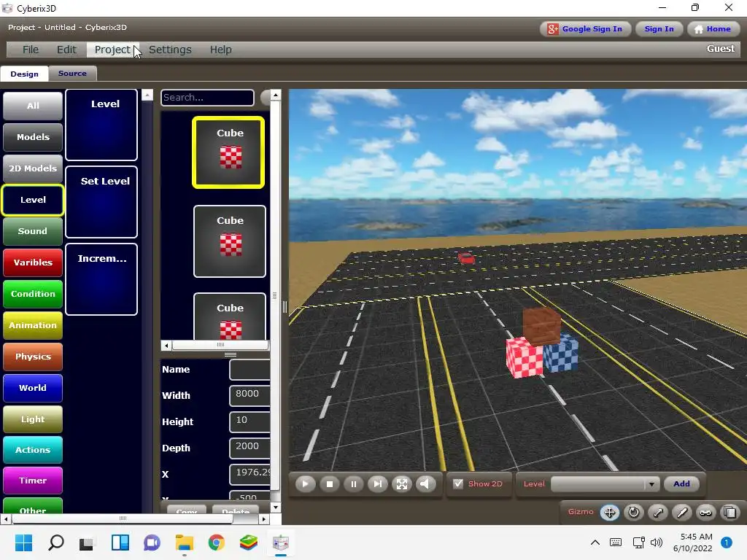The width and height of the screenshot is (747, 560).
Task: Click the volume tray icon
Action: (x=657, y=542)
